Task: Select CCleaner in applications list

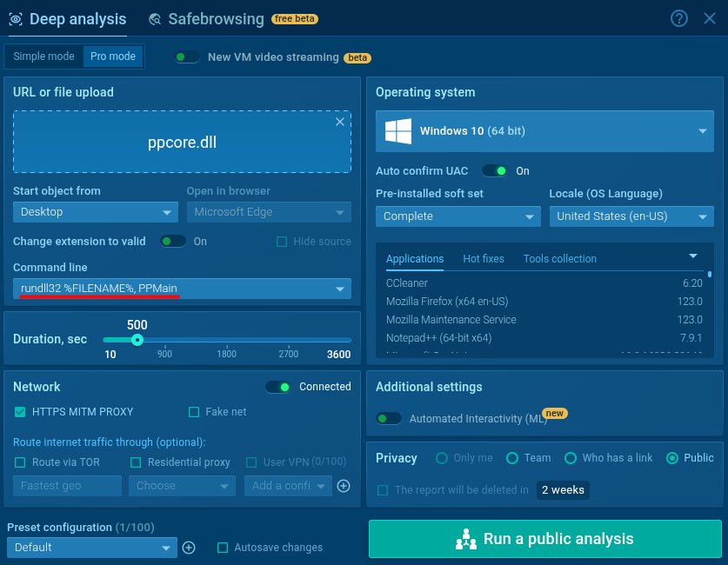Action: pyautogui.click(x=544, y=283)
